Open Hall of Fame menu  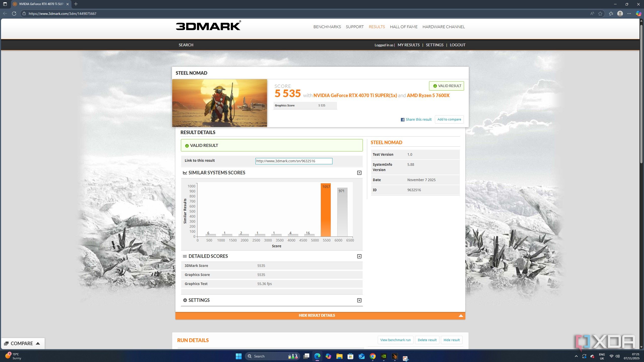(x=403, y=27)
